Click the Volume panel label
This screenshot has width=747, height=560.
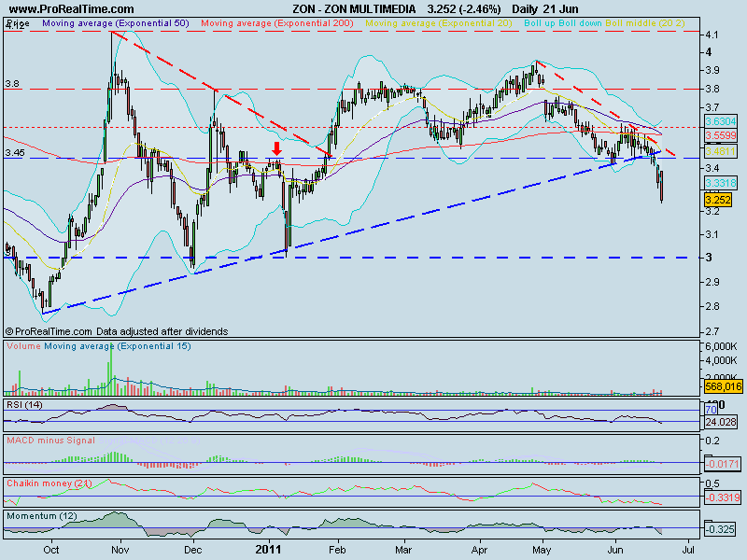click(23, 346)
